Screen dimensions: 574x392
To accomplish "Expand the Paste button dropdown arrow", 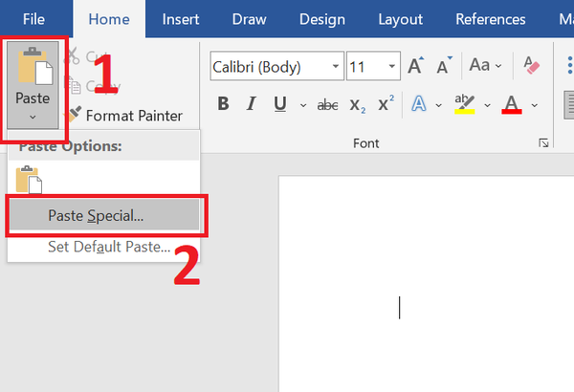I will 33,118.
